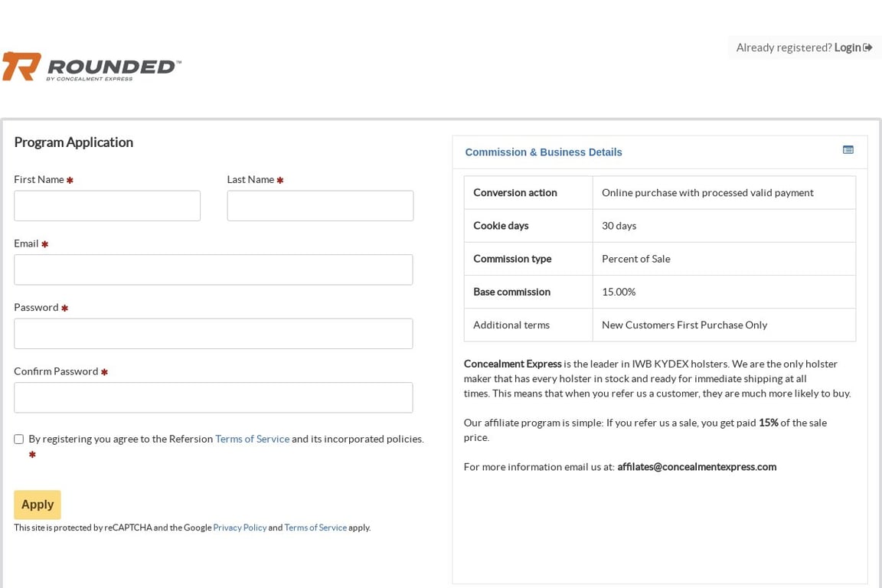Click the 'Percent of Sale' value
The height and width of the screenshot is (588, 882).
(x=635, y=259)
